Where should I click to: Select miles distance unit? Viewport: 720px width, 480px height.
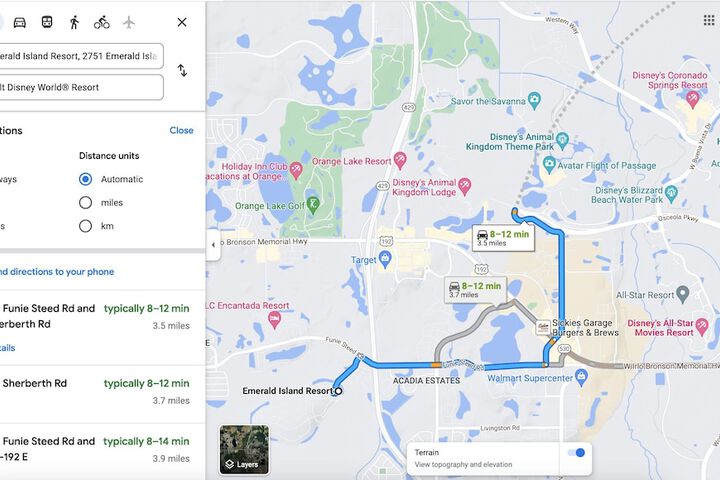tap(85, 202)
